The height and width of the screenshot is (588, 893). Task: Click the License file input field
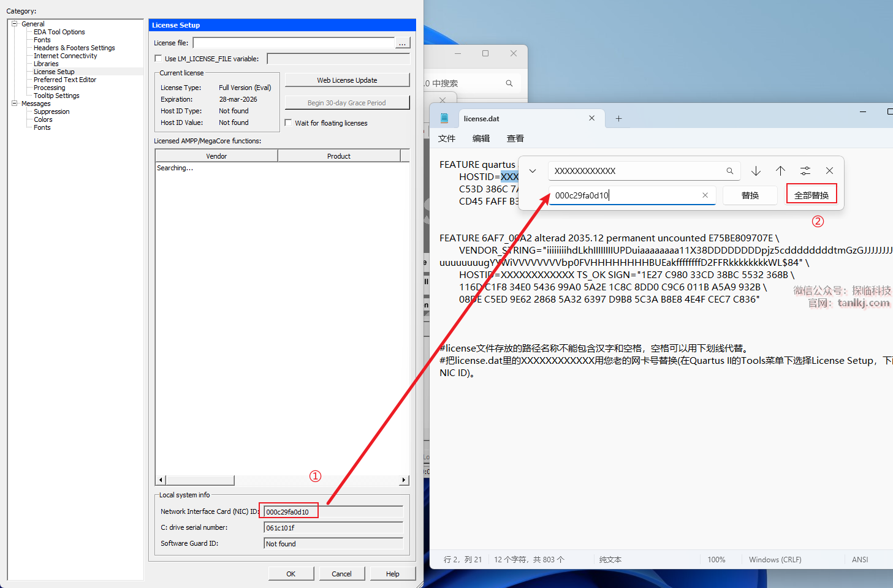294,43
